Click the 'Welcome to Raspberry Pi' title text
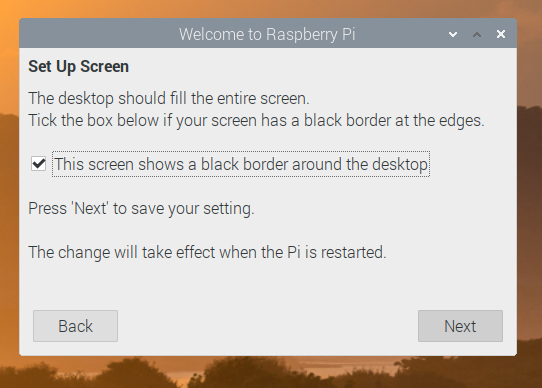Image resolution: width=542 pixels, height=388 pixels. coord(267,34)
